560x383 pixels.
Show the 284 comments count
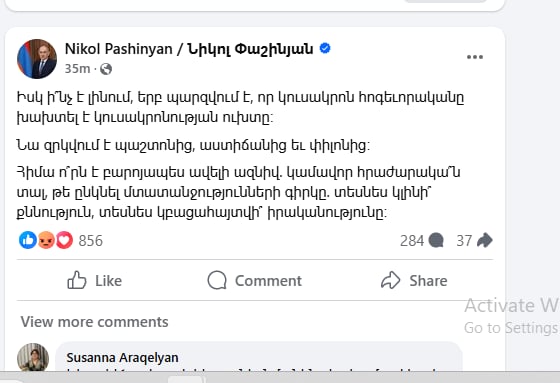tap(412, 240)
